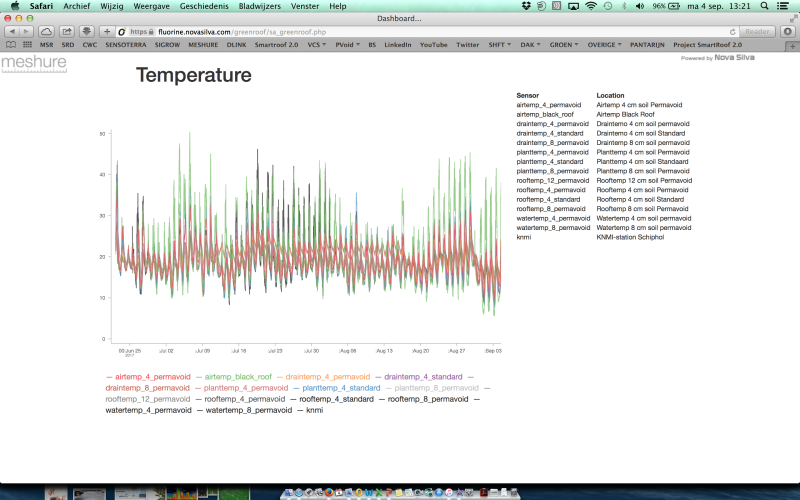Click the plus add-bookmark button
800x500 pixels.
(107, 32)
